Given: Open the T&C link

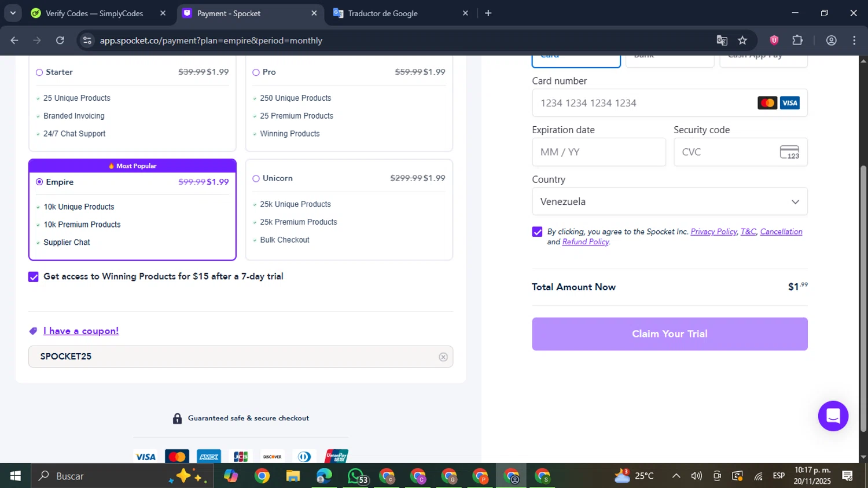Looking at the screenshot, I should tap(748, 232).
